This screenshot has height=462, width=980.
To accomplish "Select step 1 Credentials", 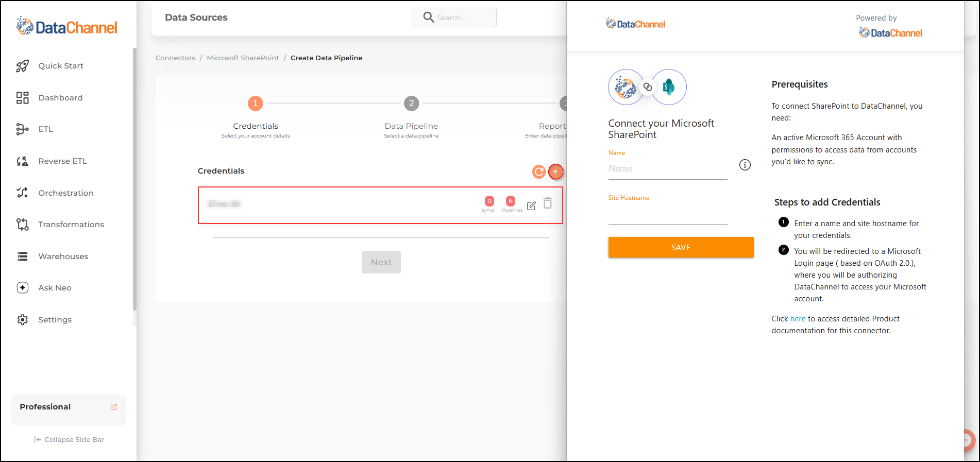I will click(x=256, y=104).
